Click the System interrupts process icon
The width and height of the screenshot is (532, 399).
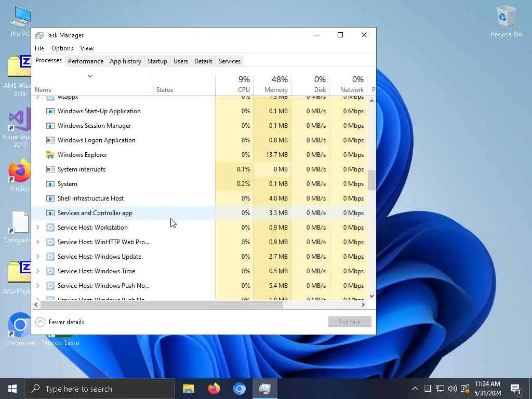(50, 169)
